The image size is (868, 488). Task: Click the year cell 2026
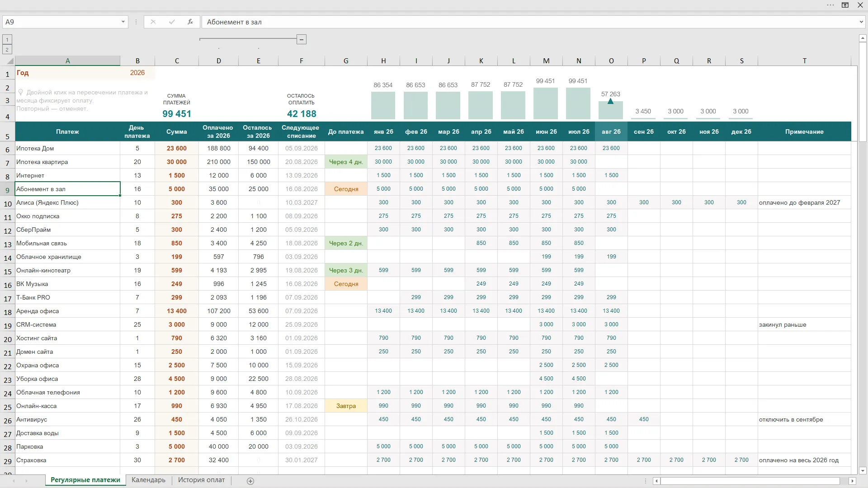tap(137, 73)
